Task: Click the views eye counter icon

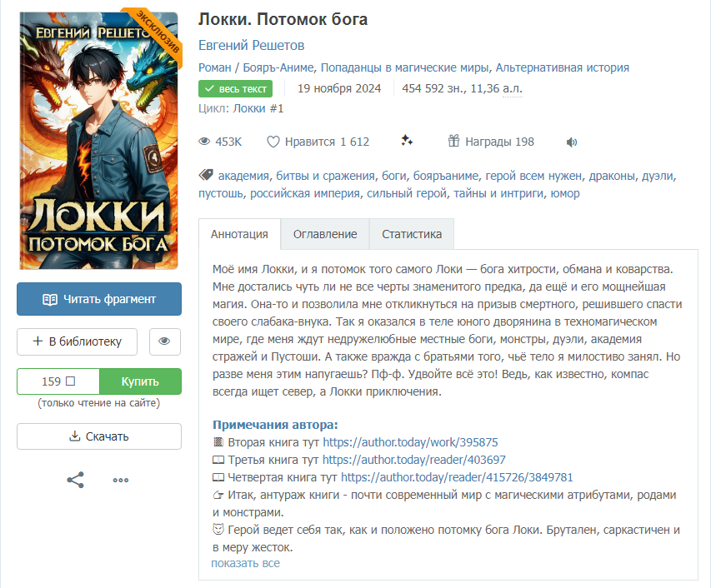Action: (x=204, y=142)
